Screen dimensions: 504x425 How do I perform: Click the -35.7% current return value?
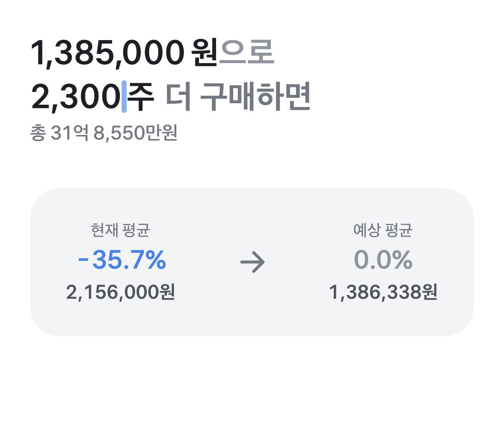click(x=122, y=260)
